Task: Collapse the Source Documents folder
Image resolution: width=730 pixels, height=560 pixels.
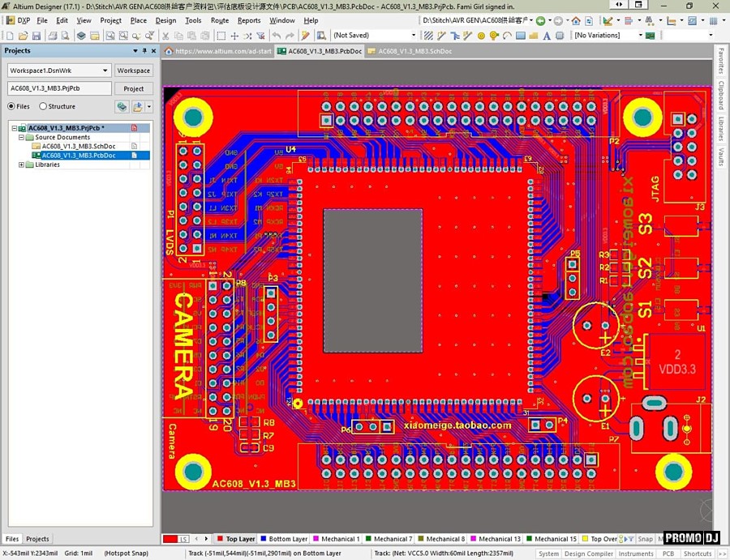Action: (21, 138)
